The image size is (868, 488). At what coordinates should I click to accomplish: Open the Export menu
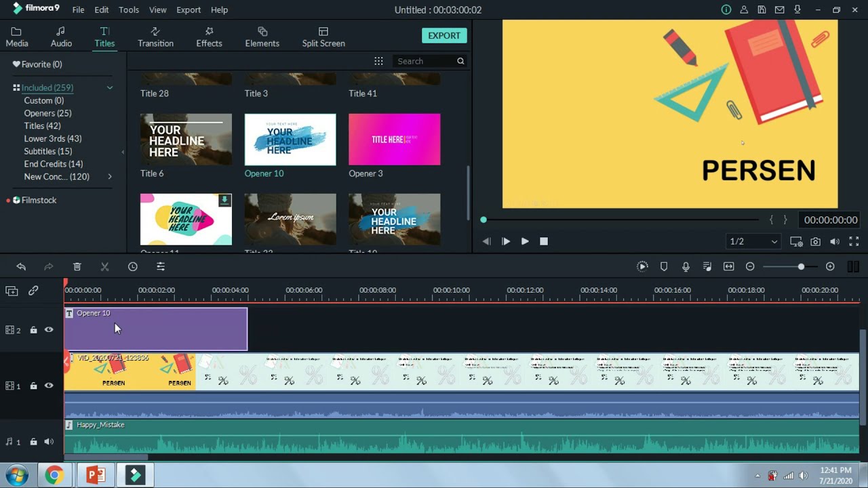click(189, 9)
